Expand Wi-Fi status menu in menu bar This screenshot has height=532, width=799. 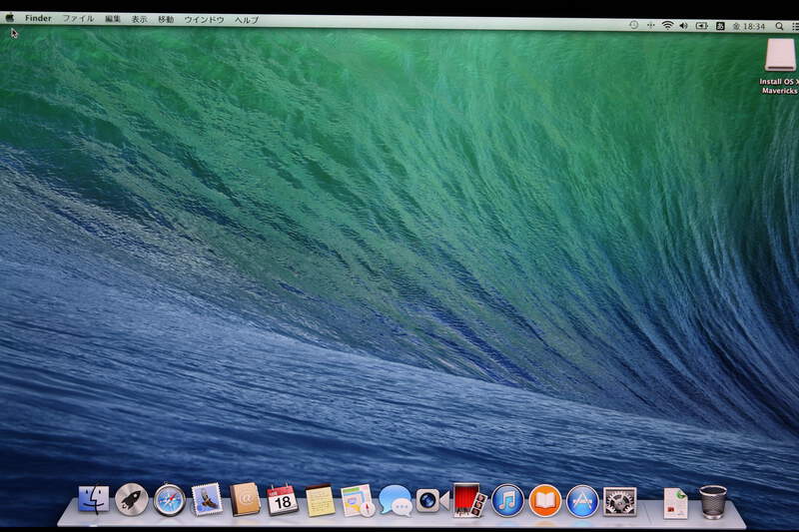[x=666, y=25]
